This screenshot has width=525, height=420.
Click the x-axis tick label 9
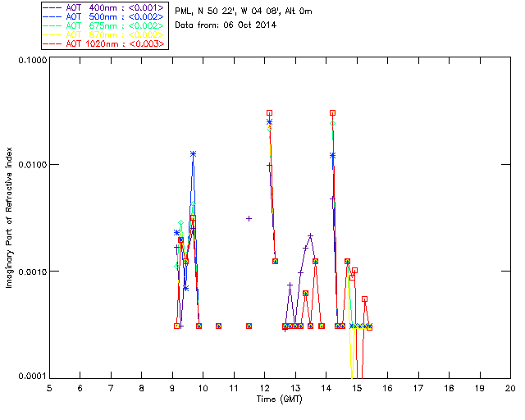click(172, 388)
